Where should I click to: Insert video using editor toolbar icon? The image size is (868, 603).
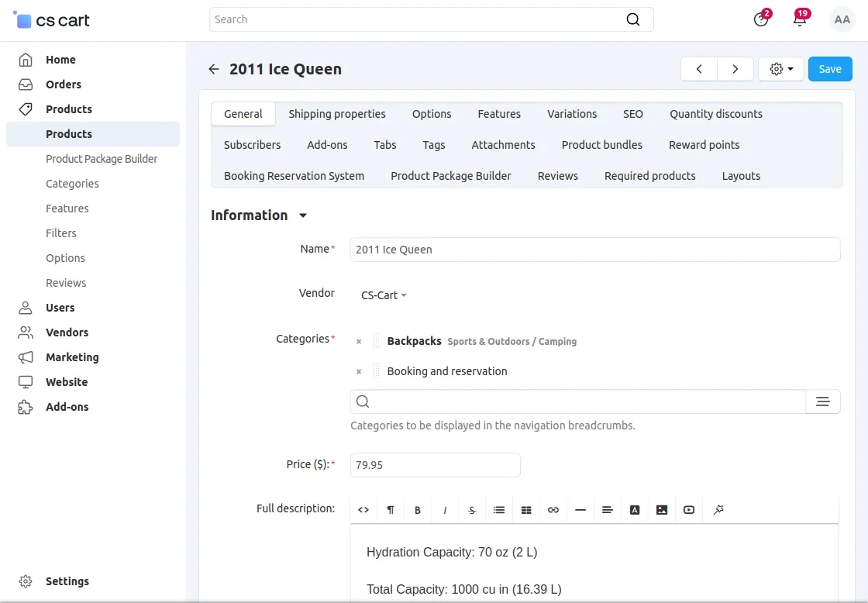689,510
